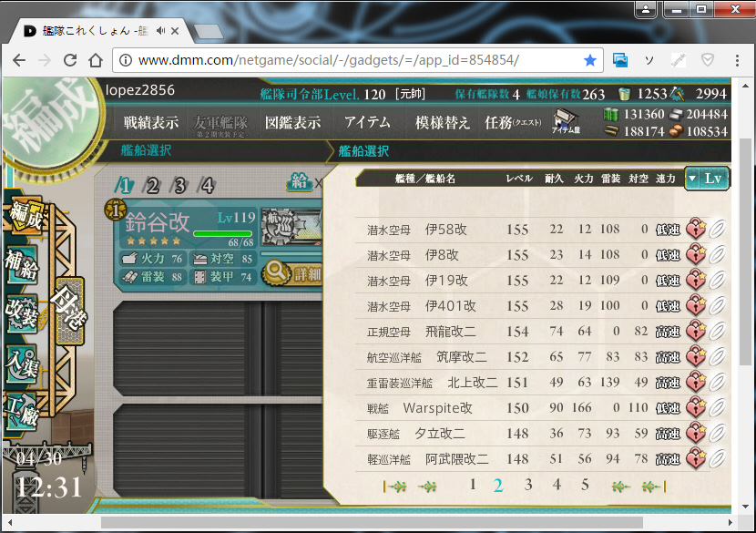
Task: Bookmark this page with the star icon
Action: (589, 60)
